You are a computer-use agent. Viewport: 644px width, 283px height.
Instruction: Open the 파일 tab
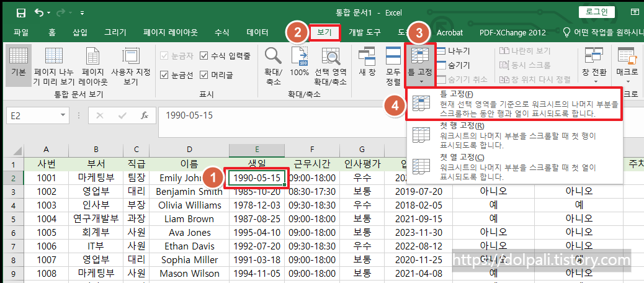[x=20, y=32]
